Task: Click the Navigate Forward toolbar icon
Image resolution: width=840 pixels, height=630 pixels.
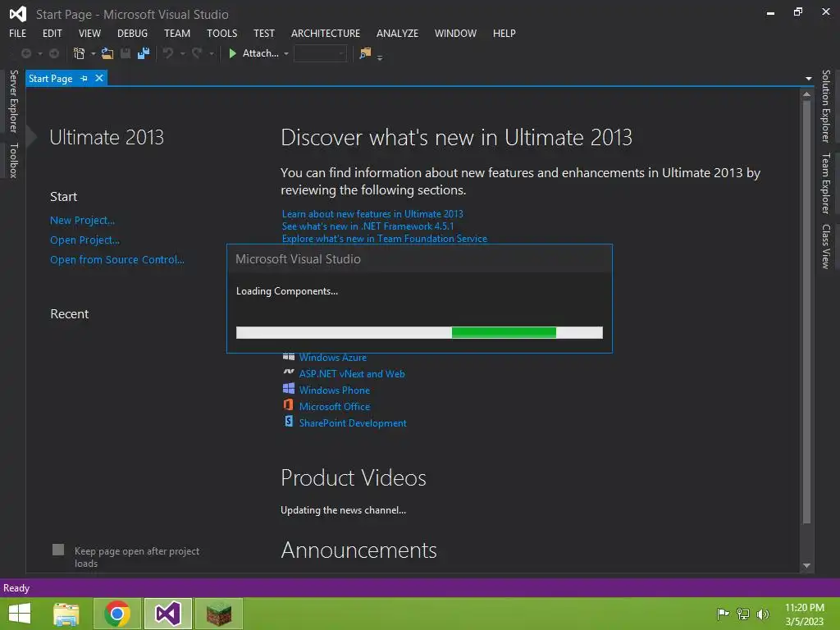Action: click(x=54, y=53)
